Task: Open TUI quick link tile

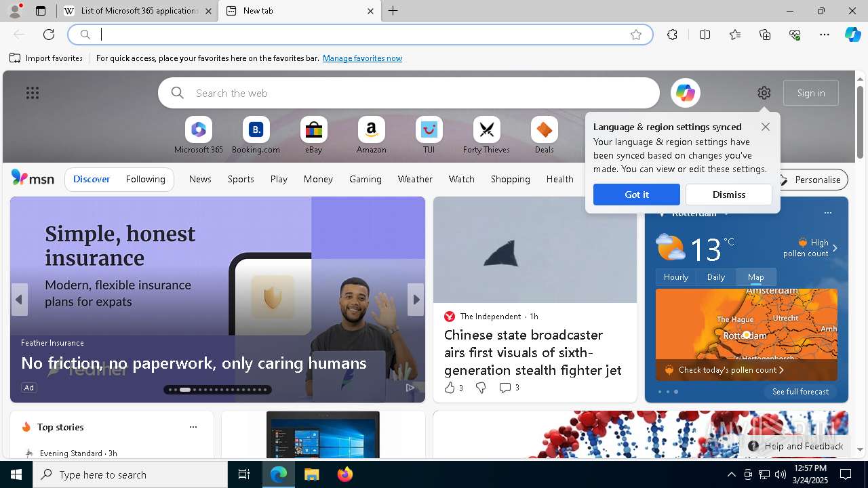Action: click(x=429, y=136)
